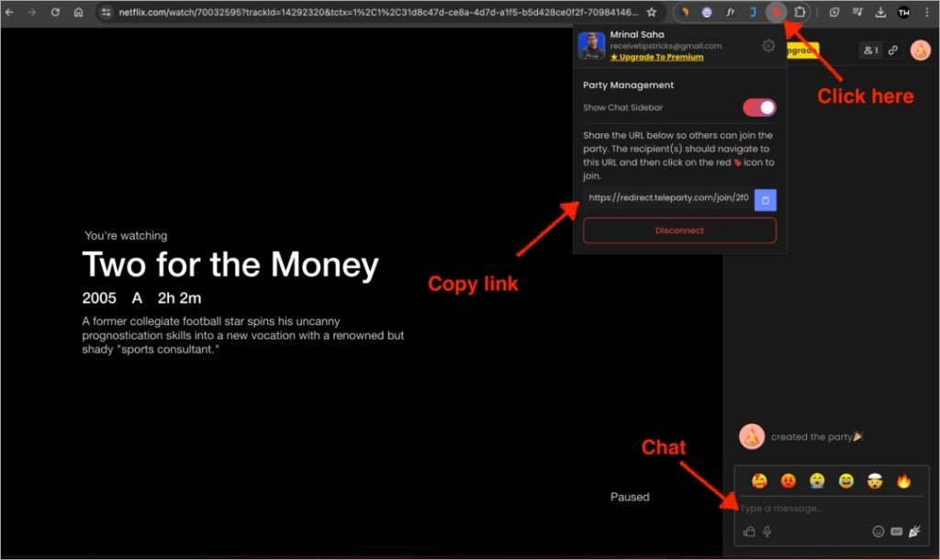Send the mind-blown face reaction

pos(875,481)
